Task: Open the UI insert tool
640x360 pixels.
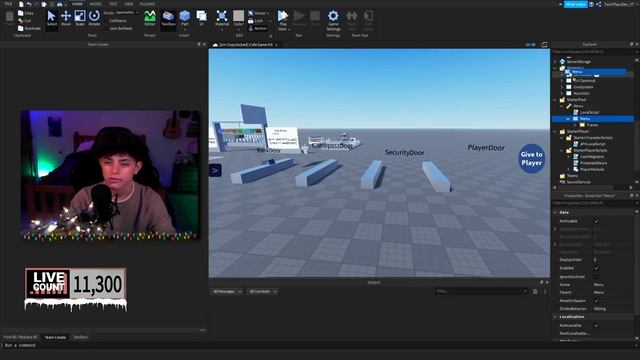Action: (x=201, y=18)
